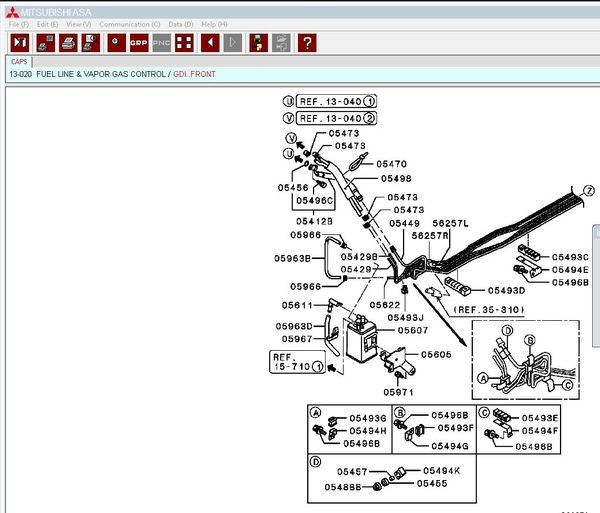
Task: Click the GDI..FRONT red title text
Action: [x=193, y=74]
